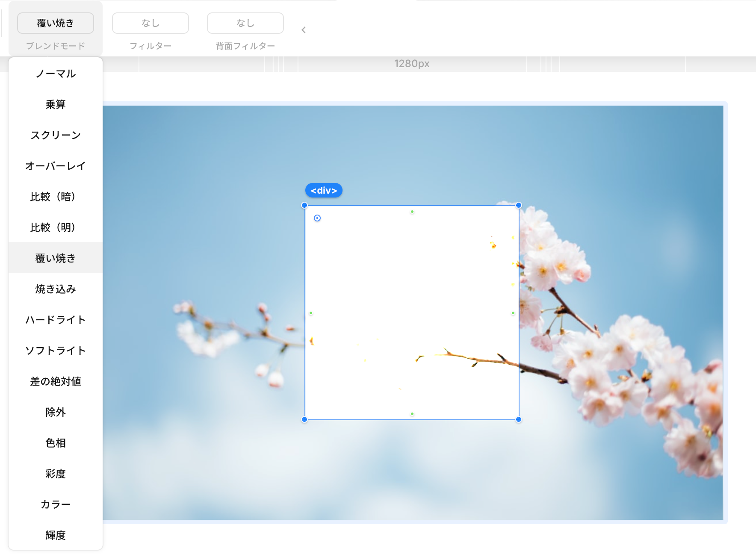The width and height of the screenshot is (756, 560).
Task: Open the ブレンドモード dropdown showing 覆い焼き
Action: pyautogui.click(x=56, y=23)
